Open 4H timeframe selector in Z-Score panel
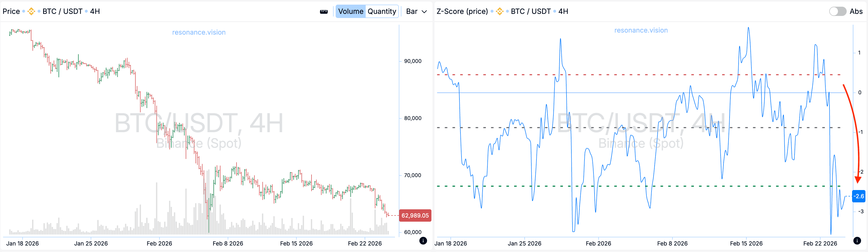The image size is (868, 252). pos(563,12)
